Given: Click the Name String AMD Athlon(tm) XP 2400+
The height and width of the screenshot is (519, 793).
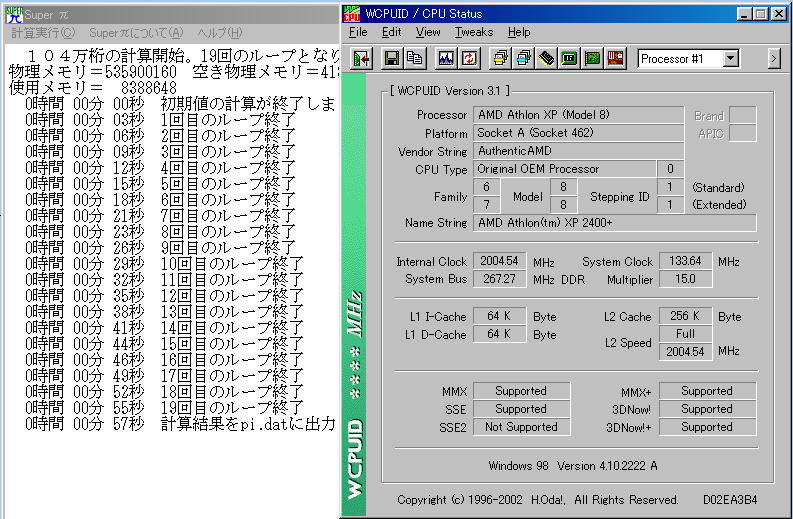Looking at the screenshot, I should pyautogui.click(x=614, y=223).
